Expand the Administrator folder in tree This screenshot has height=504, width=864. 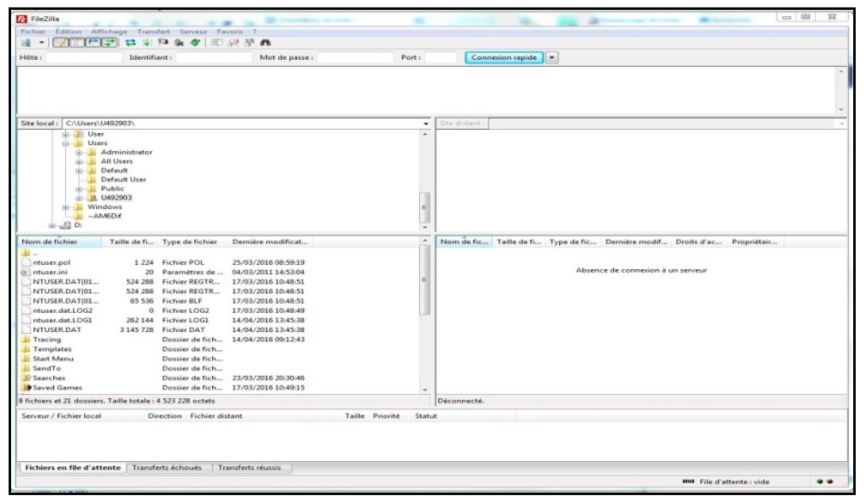coord(79,153)
